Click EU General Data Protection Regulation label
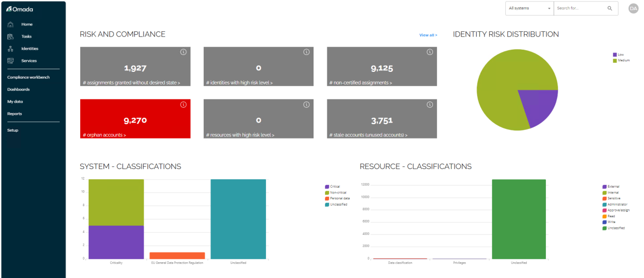 (x=177, y=263)
